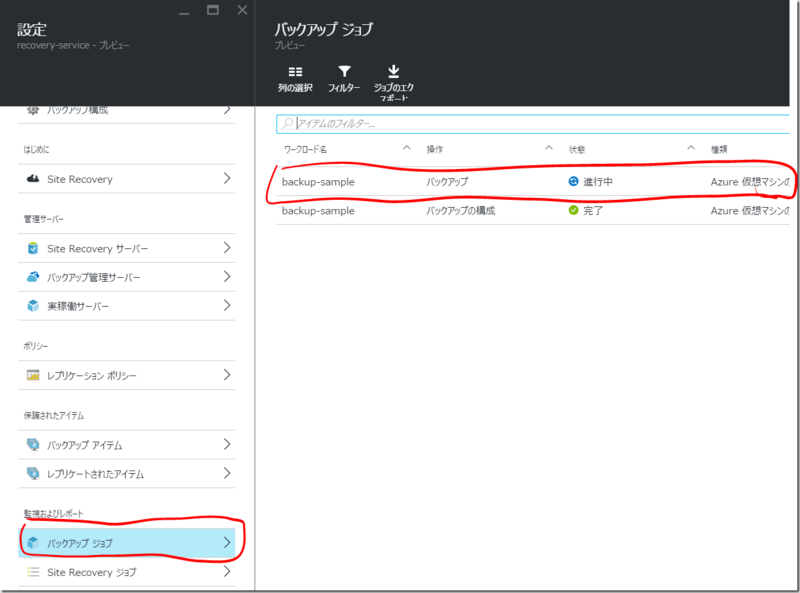
Task: Open 実稼働サーバー menu item
Action: 127,306
